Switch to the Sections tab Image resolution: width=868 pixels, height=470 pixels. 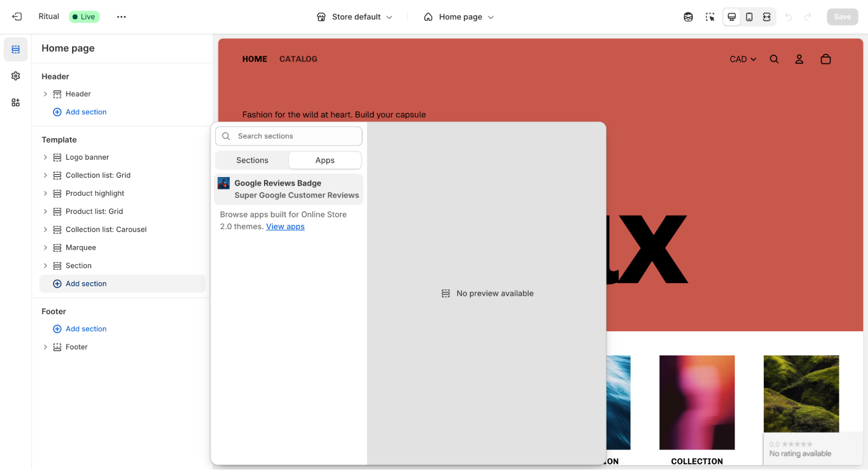pyautogui.click(x=252, y=160)
